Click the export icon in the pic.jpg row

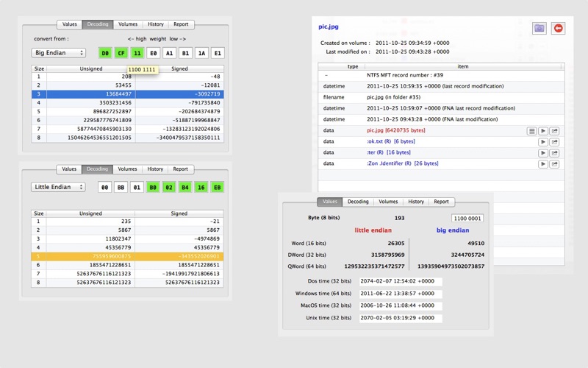tap(555, 130)
